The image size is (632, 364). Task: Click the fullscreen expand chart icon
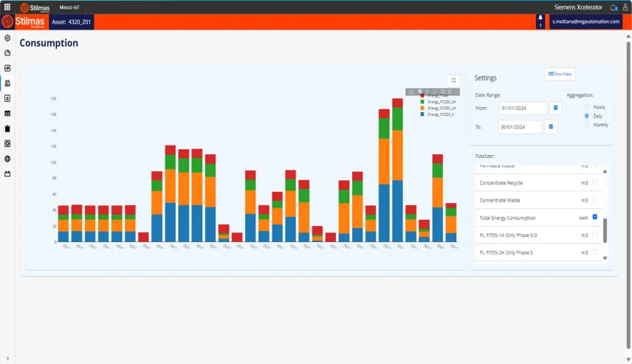click(x=453, y=80)
